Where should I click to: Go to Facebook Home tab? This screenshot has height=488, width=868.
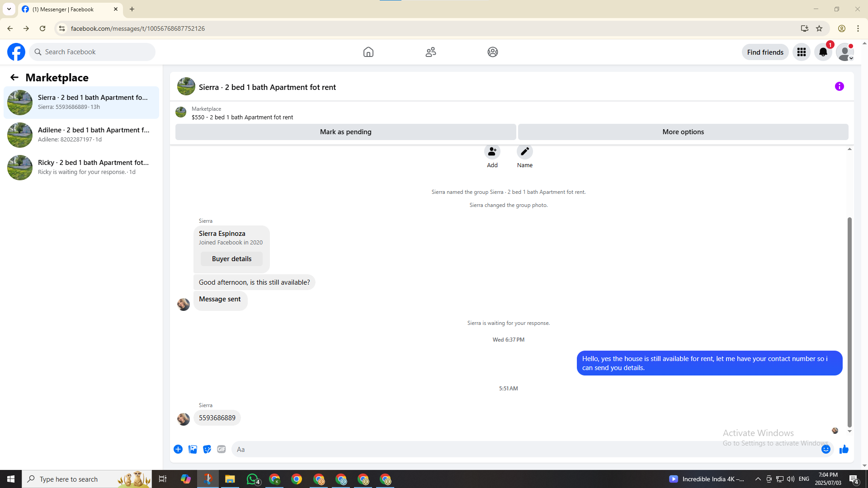coord(368,52)
